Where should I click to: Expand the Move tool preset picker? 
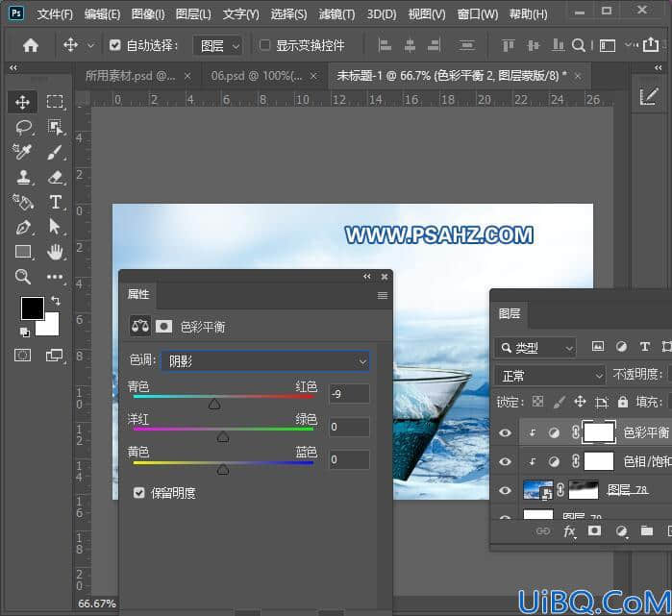[x=91, y=45]
